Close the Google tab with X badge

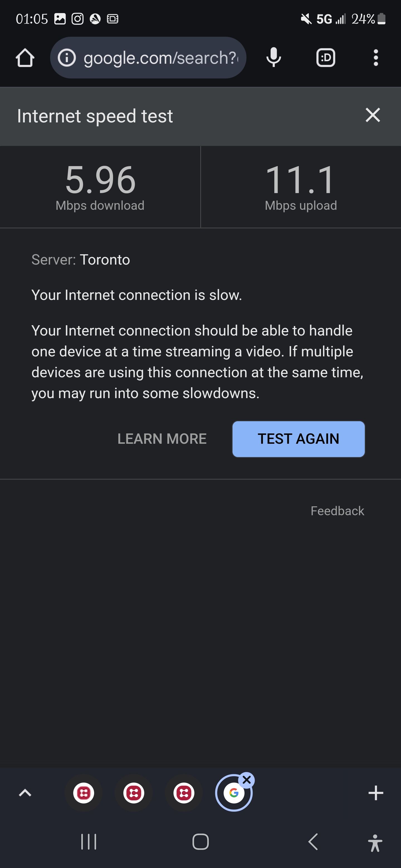247,780
